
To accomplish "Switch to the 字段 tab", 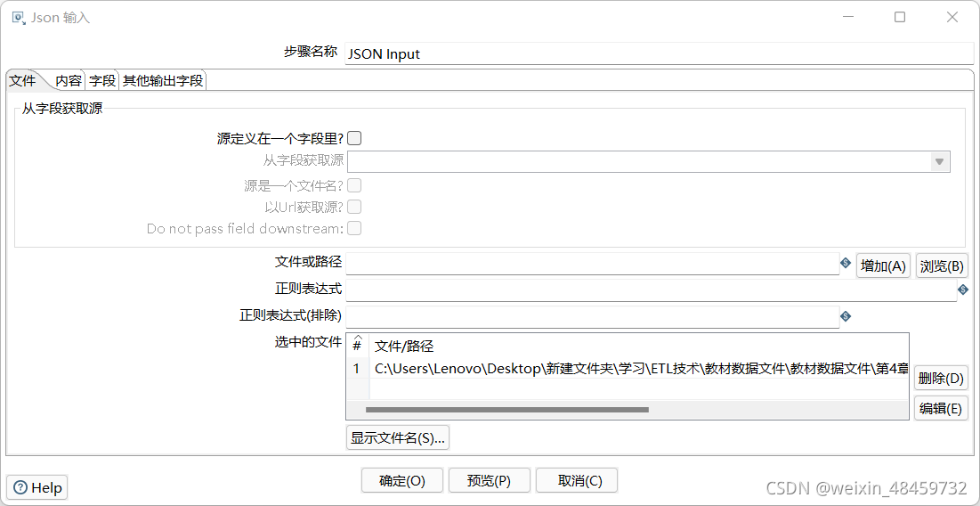I will [x=101, y=81].
